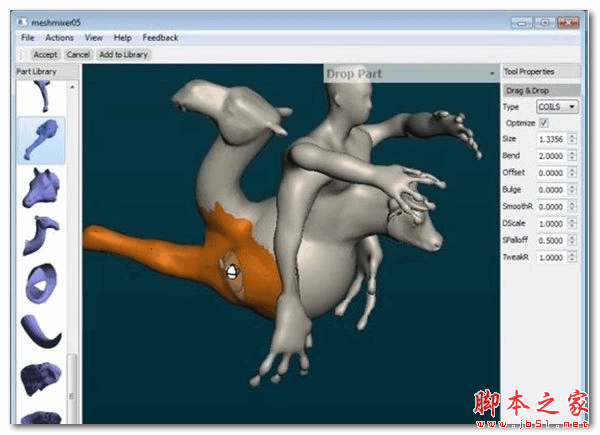Click the Part Library panel title
The width and height of the screenshot is (600, 435).
[36, 72]
